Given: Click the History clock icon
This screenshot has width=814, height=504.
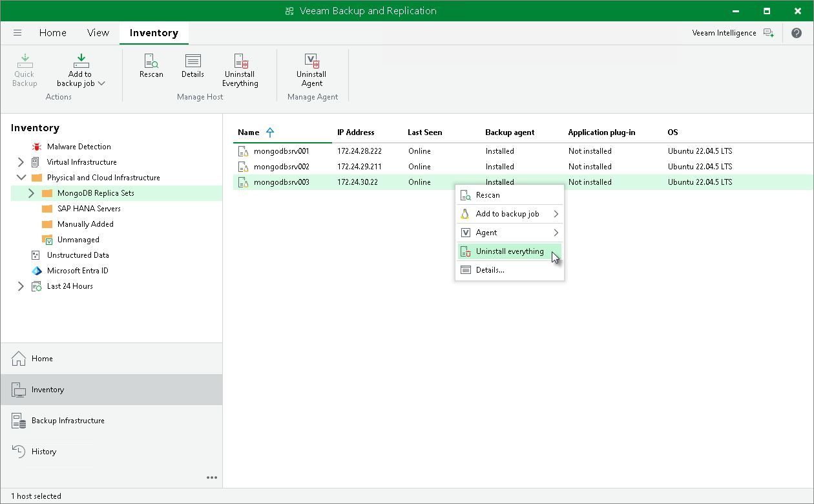Looking at the screenshot, I should point(19,452).
